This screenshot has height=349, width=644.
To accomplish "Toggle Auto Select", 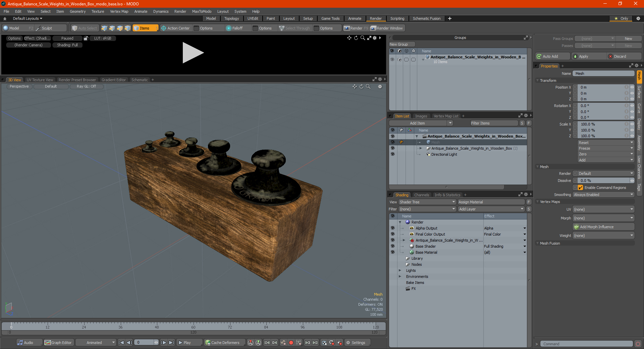I will (85, 28).
